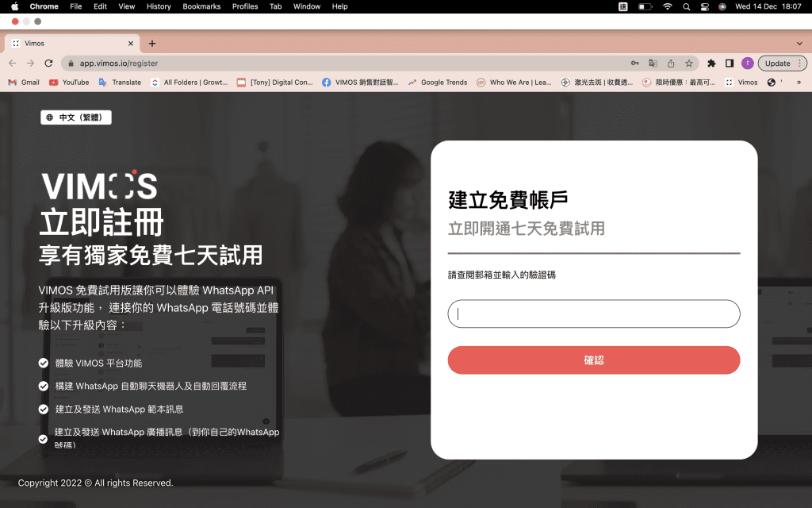The image size is (812, 508).
Task: Open the [Tony] Digital Con... bookmark
Action: [x=275, y=83]
